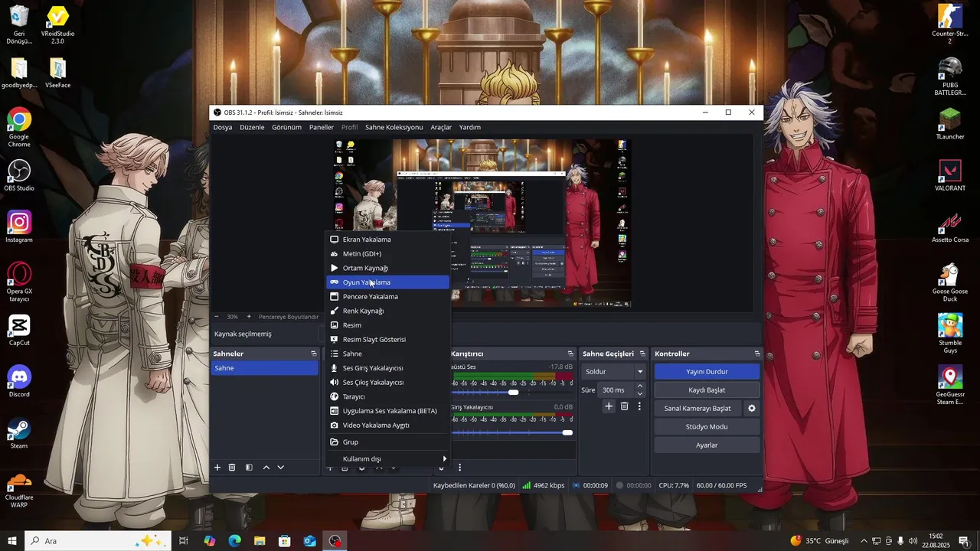Viewport: 980px width, 551px height.
Task: Open OBS Studio desktop shortcut
Action: (x=19, y=175)
